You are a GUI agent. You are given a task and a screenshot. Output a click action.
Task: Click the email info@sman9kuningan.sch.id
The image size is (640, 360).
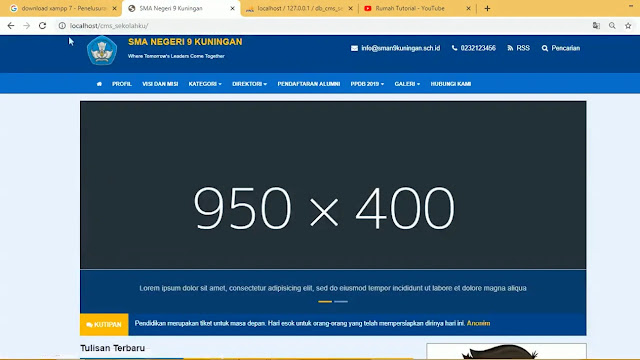click(x=400, y=48)
